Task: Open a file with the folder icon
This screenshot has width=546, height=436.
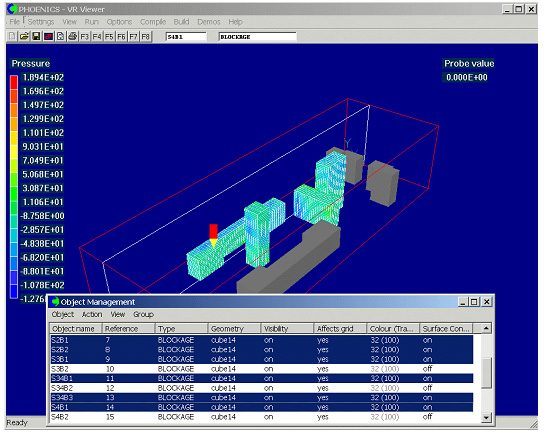Action: [x=24, y=36]
